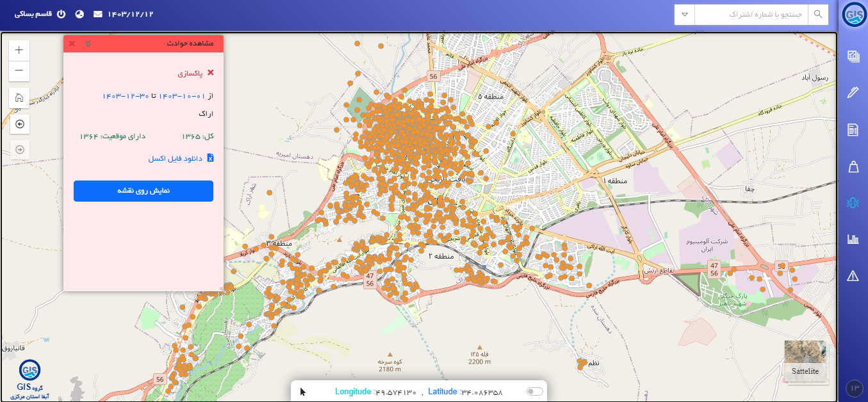The image size is (868, 402).
Task: Click the pie chart icon in header
Action: 79,14
